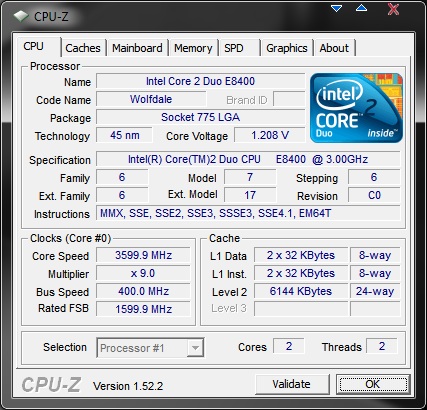Go to the SPD tab
Viewport: 427px width, 410px height.
click(x=239, y=48)
